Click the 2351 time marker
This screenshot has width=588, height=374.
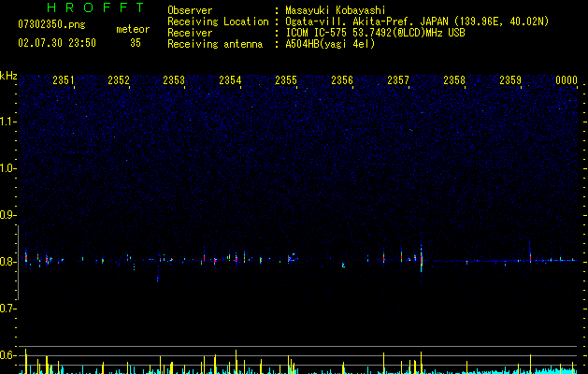tap(63, 80)
